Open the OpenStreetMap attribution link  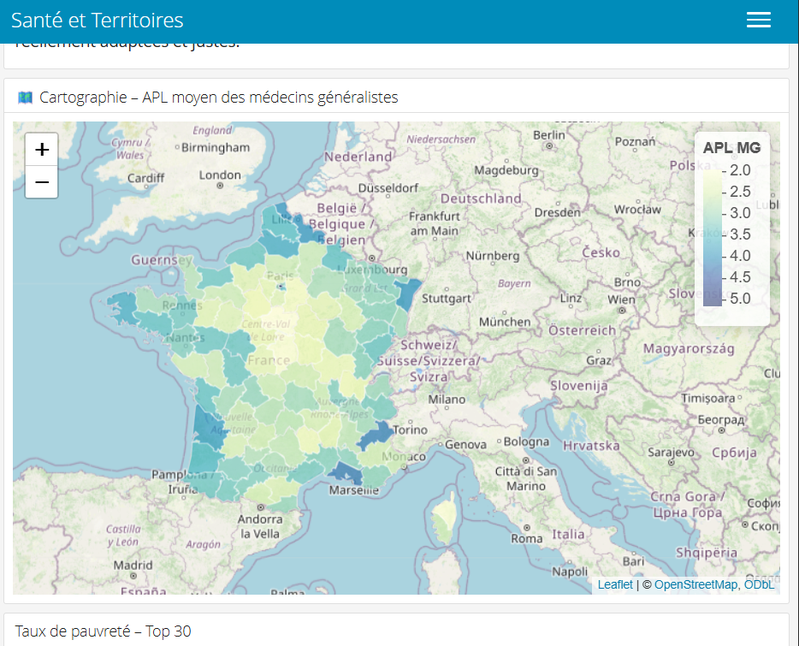coord(696,585)
